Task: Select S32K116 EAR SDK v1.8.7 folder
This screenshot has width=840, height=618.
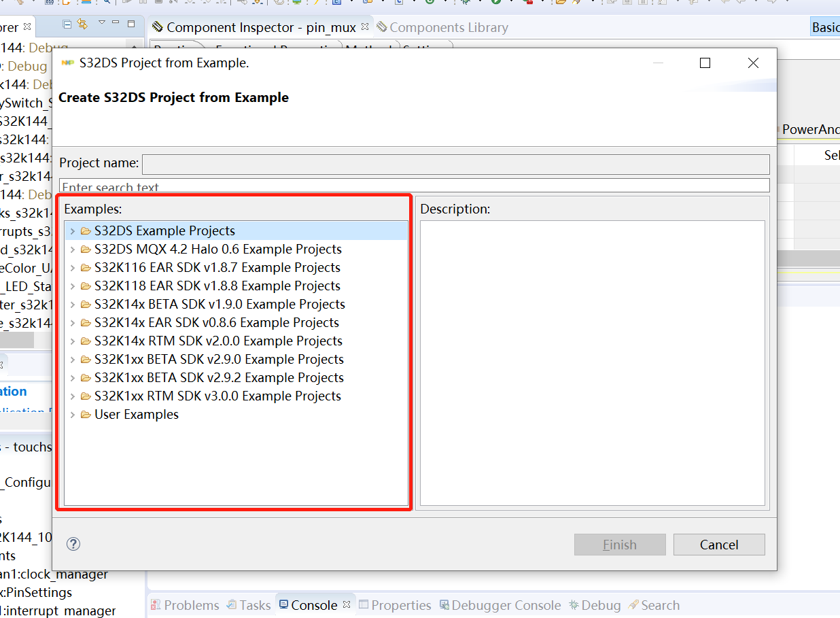Action: 217,268
